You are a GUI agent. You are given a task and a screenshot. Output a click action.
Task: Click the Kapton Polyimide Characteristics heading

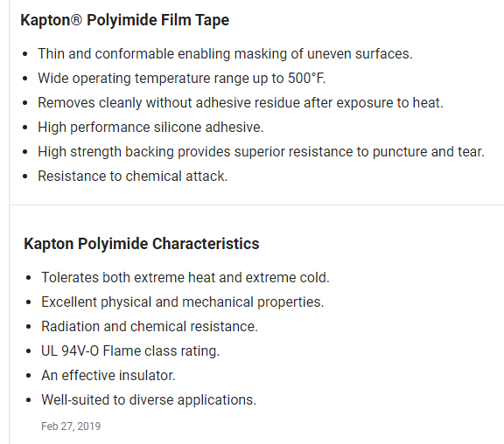tap(142, 243)
